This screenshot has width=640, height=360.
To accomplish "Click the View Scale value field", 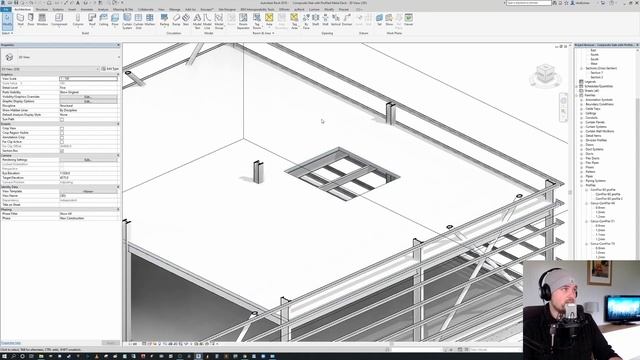I will tap(88, 79).
